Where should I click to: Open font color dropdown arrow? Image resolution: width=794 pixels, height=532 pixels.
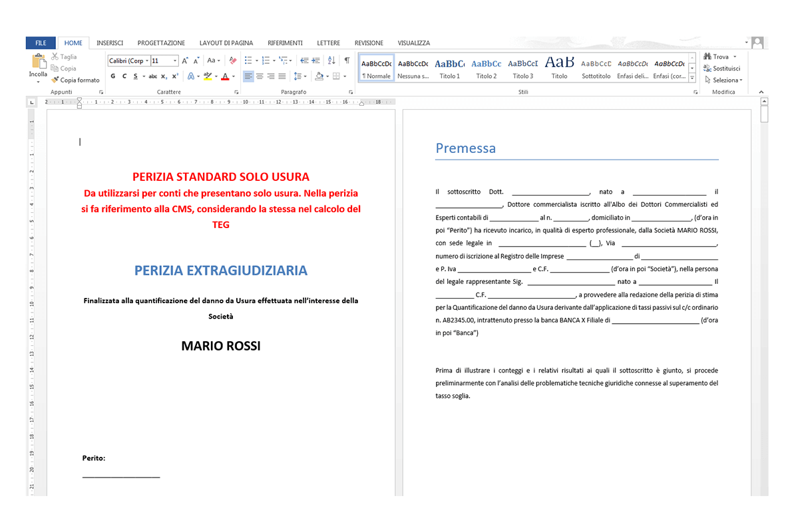pyautogui.click(x=234, y=76)
